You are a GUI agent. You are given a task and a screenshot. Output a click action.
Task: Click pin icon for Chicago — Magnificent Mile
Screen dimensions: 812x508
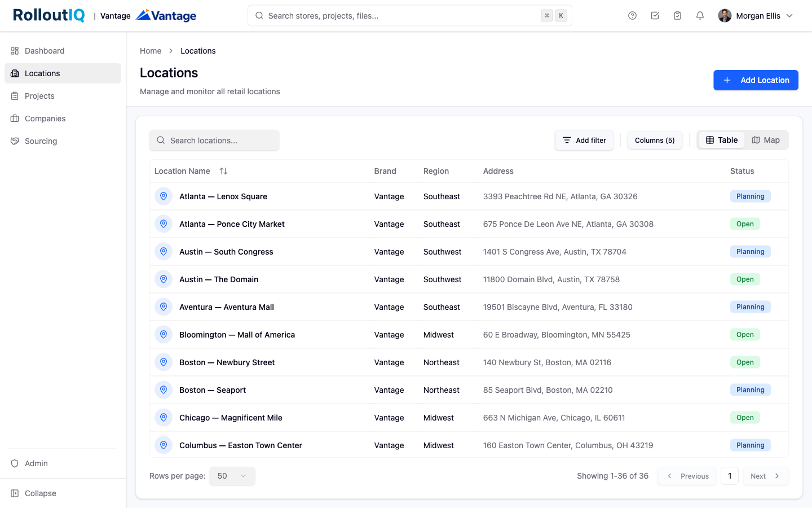tap(164, 418)
